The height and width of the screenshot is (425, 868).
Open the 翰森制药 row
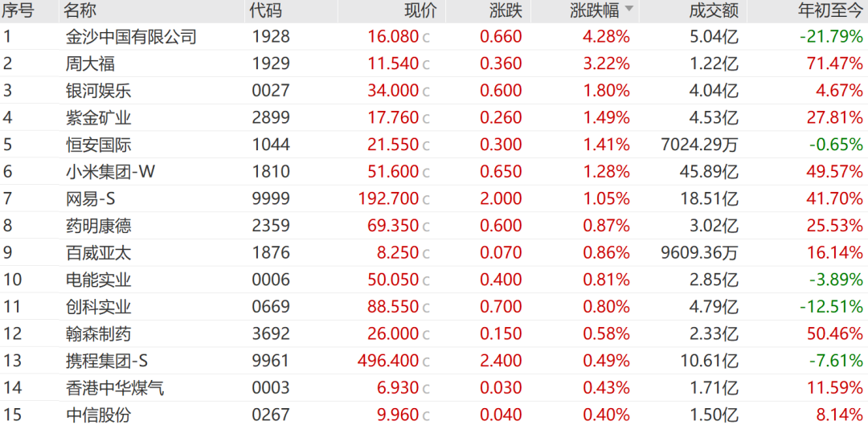click(x=434, y=333)
